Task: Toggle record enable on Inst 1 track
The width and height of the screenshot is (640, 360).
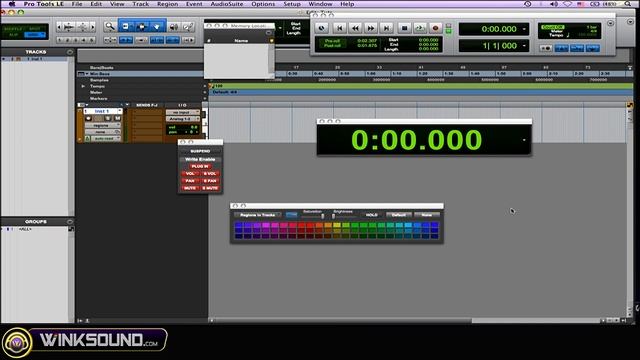Action: click(88, 118)
